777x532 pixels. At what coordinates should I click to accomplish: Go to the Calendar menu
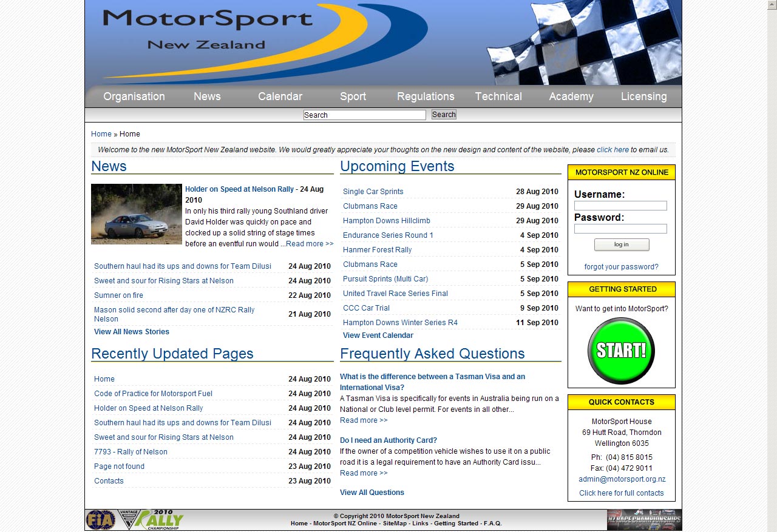click(x=280, y=96)
